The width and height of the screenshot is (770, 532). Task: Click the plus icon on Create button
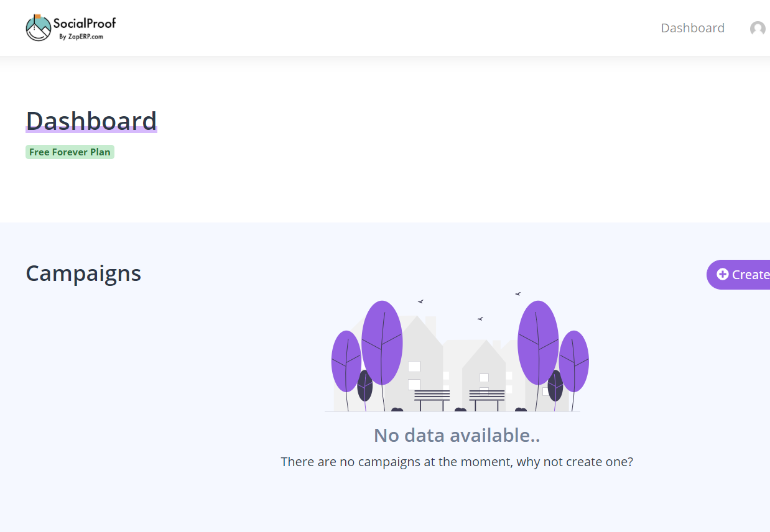pyautogui.click(x=722, y=274)
